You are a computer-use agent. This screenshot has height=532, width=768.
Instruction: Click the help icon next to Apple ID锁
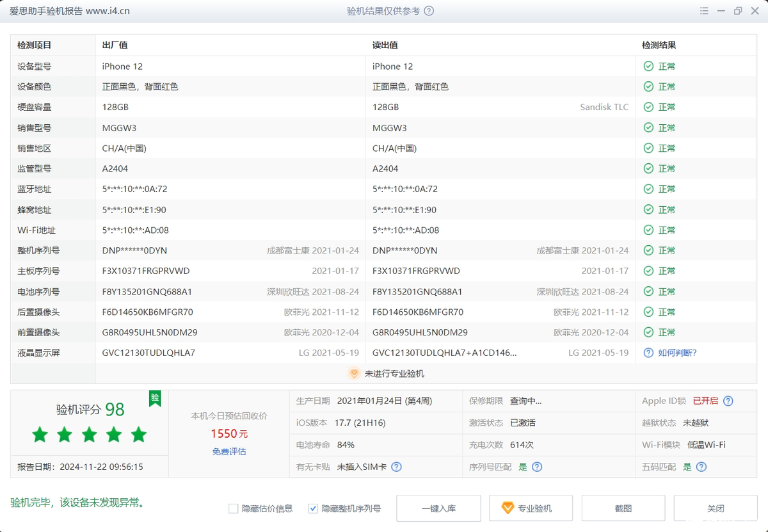728,401
